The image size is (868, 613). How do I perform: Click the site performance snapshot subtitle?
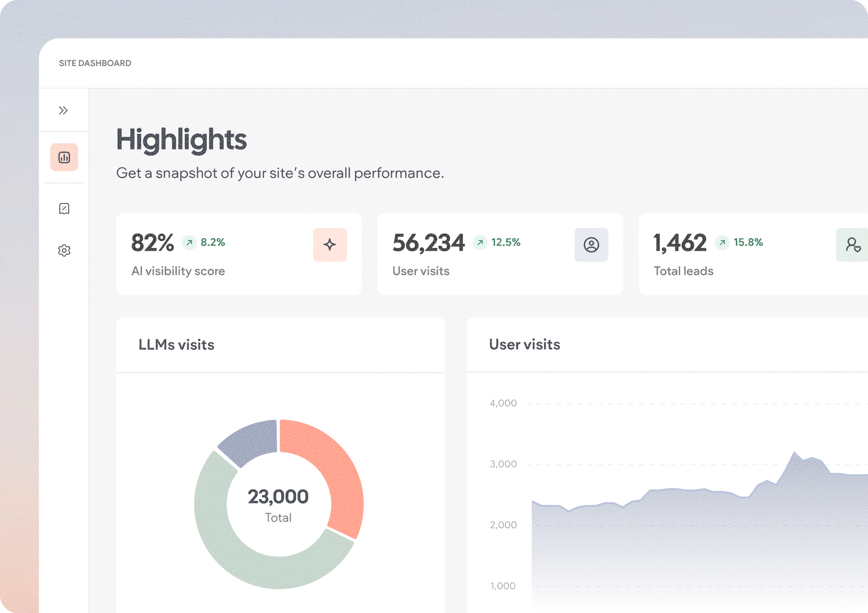[x=280, y=173]
